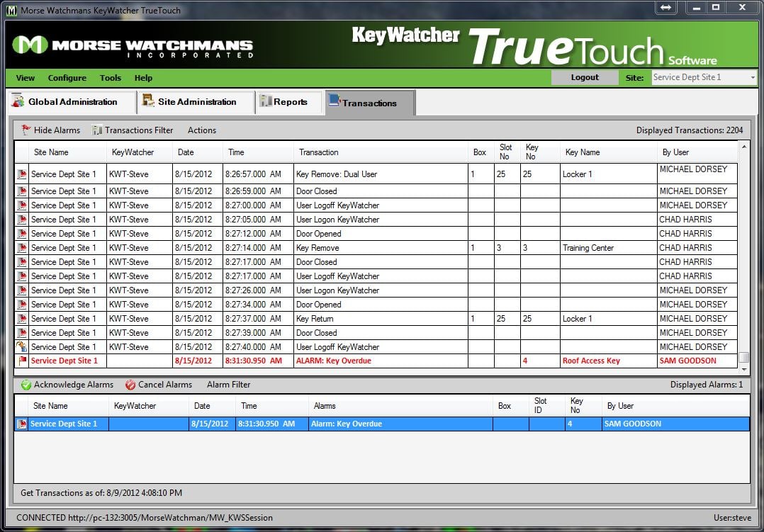
Task: Click 'Key Return' transaction cell
Action: point(381,319)
